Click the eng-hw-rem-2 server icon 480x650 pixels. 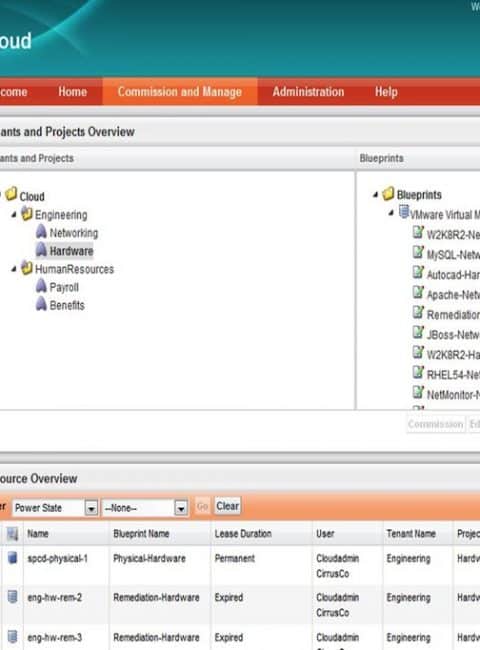(12, 597)
